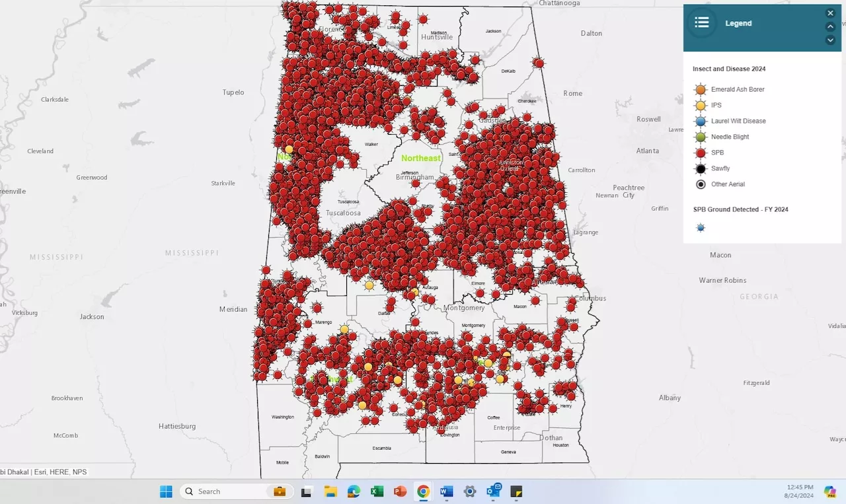The height and width of the screenshot is (504, 846).
Task: Click the green Northeast region label
Action: [x=420, y=159]
